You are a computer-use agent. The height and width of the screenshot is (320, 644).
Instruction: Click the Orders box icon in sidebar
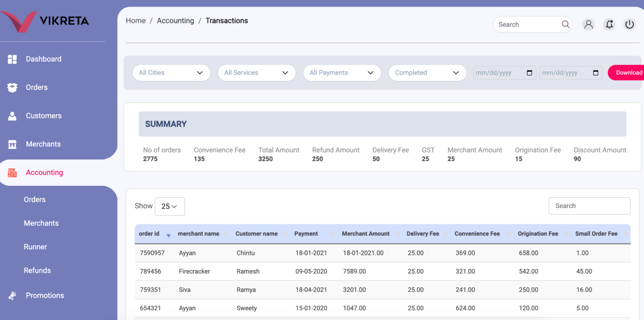12,88
